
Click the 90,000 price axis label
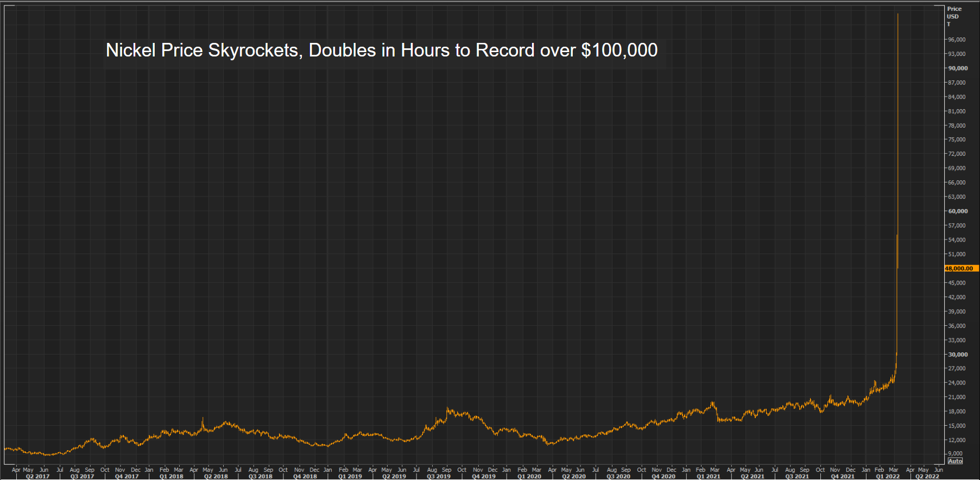click(x=958, y=68)
